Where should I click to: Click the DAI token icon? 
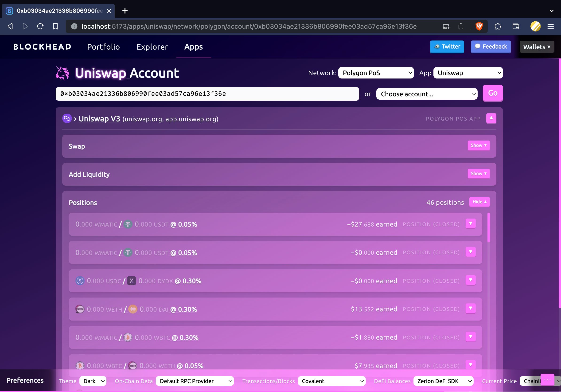[133, 309]
